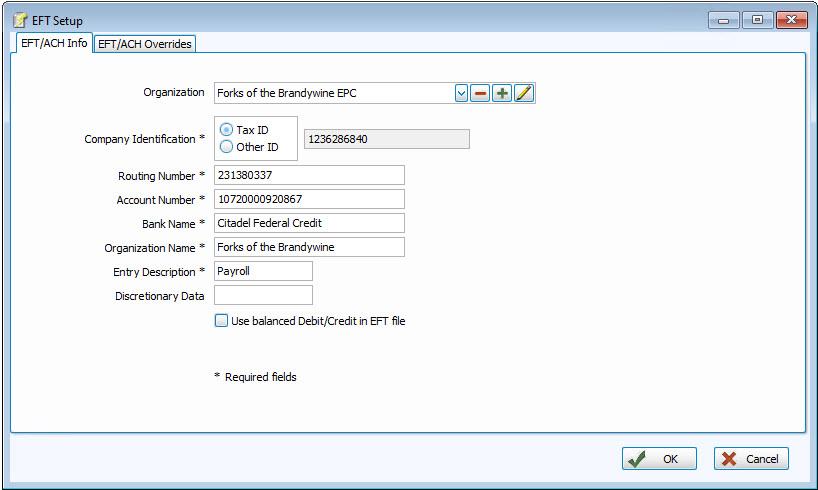Click the Company Identification number field

tap(387, 139)
